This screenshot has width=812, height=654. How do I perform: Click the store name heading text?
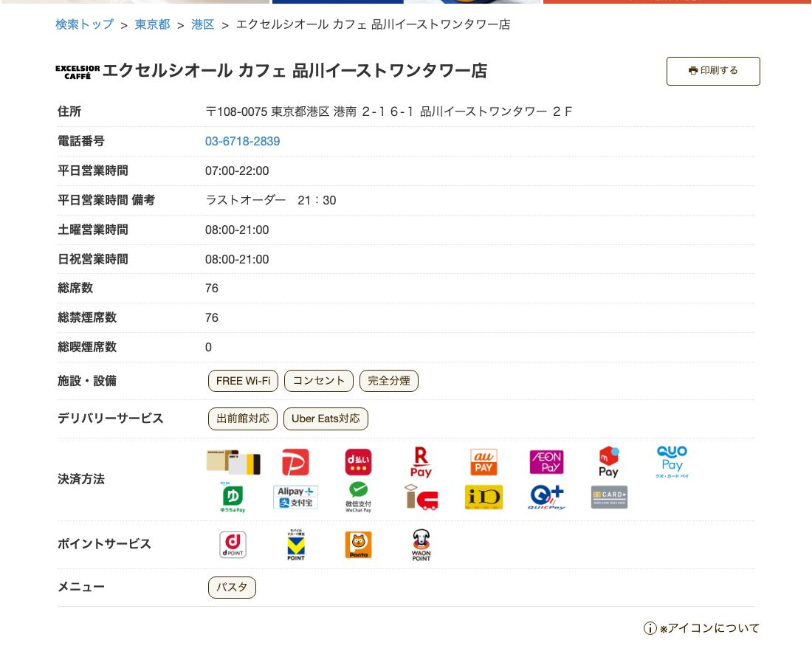[x=295, y=71]
